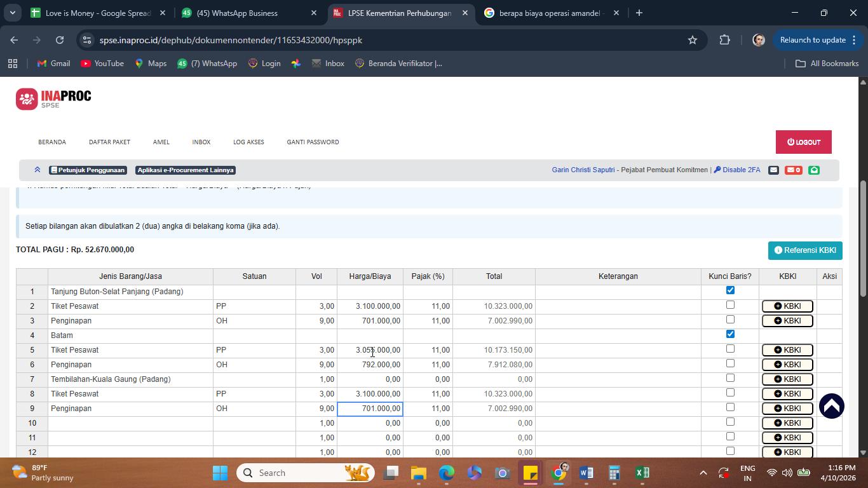Check Kunci Baris for row 3 Penginapan

730,320
